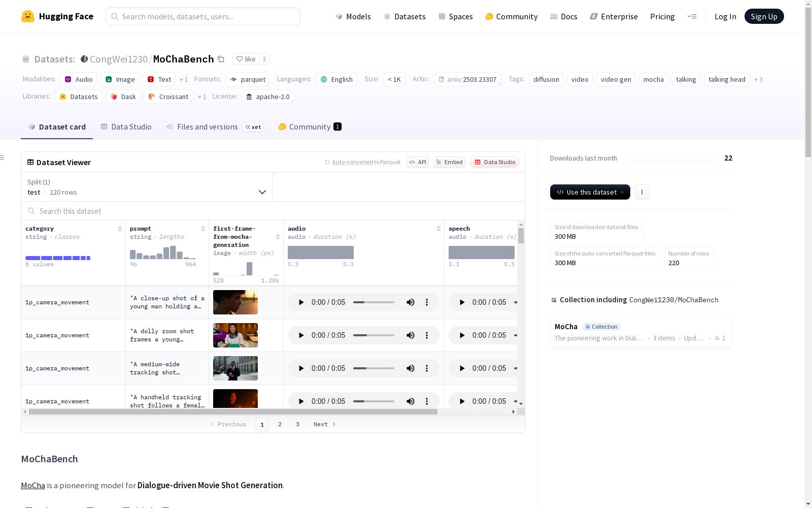Click the Hugging Face logo icon
Viewport: 812px width, 508px height.
[x=28, y=16]
